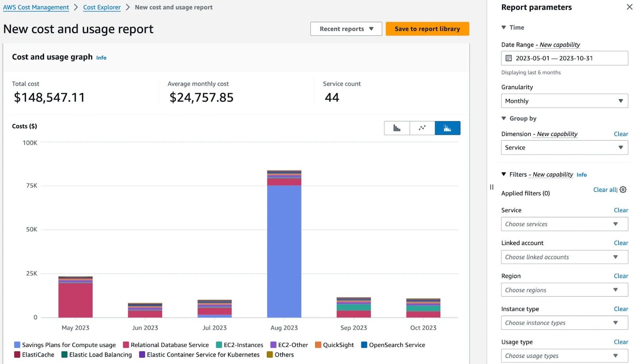Select the descending bar chart view icon
The width and height of the screenshot is (635, 364).
[396, 128]
